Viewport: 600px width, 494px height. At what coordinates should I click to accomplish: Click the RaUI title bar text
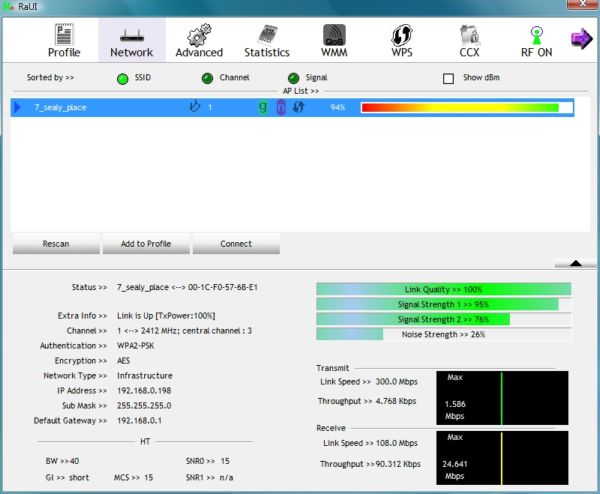[28, 7]
